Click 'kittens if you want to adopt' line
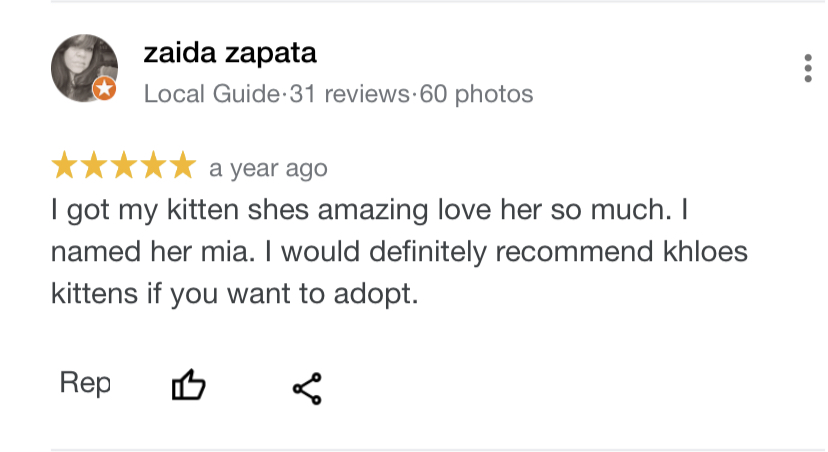 [x=234, y=295]
